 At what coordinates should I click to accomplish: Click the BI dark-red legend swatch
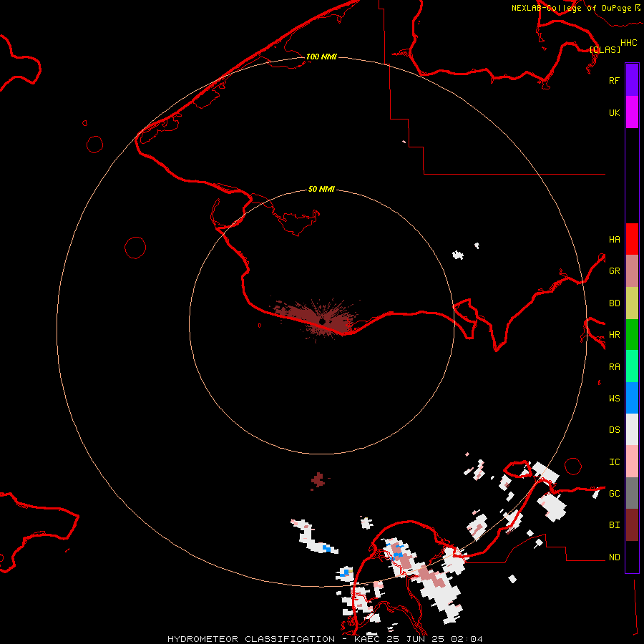click(x=632, y=525)
